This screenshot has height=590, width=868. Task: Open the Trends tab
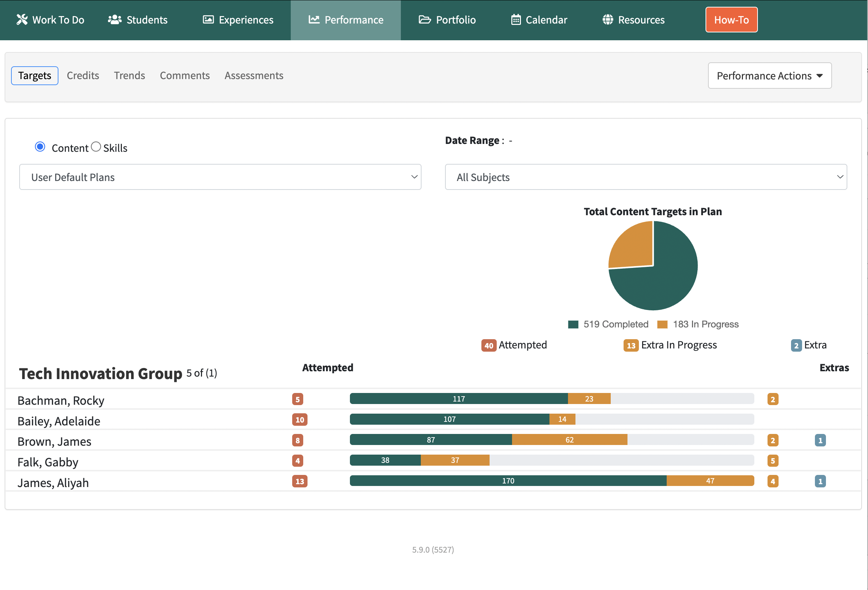[x=129, y=76]
